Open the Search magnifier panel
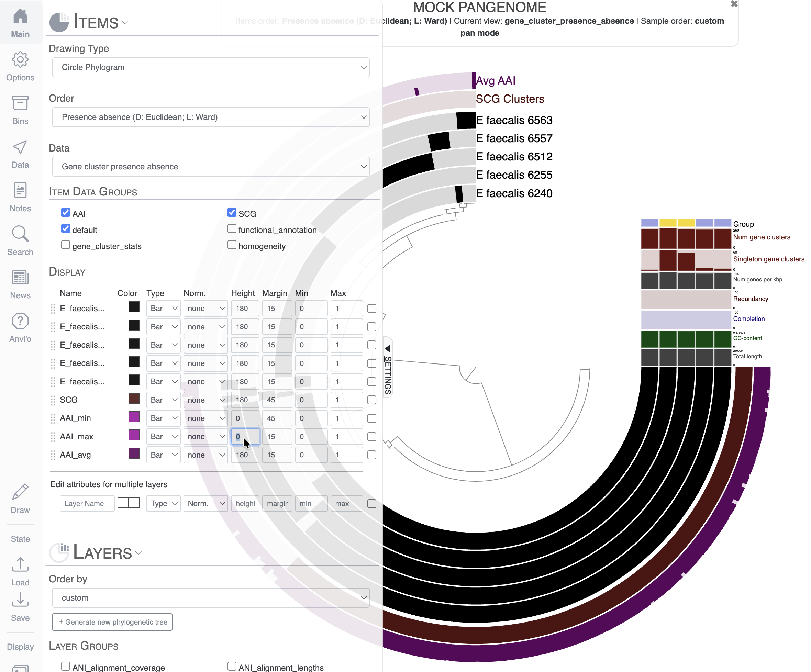Viewport: 811px width, 672px height. click(x=20, y=241)
